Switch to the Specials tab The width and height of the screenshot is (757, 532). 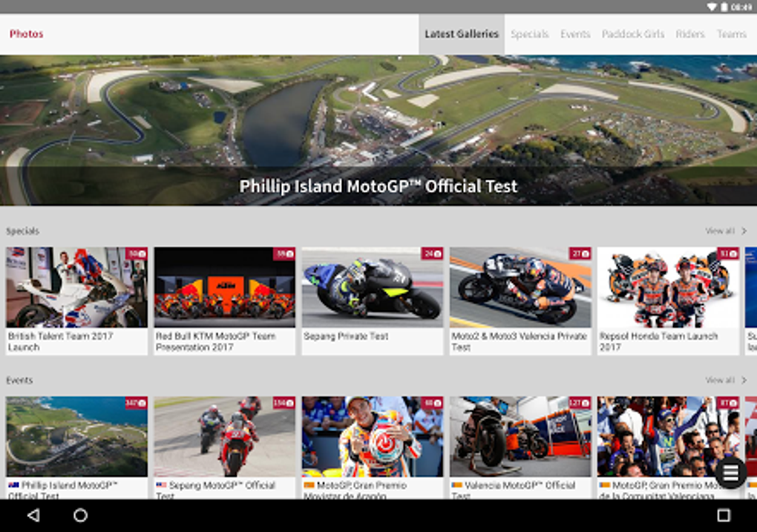[x=530, y=34]
